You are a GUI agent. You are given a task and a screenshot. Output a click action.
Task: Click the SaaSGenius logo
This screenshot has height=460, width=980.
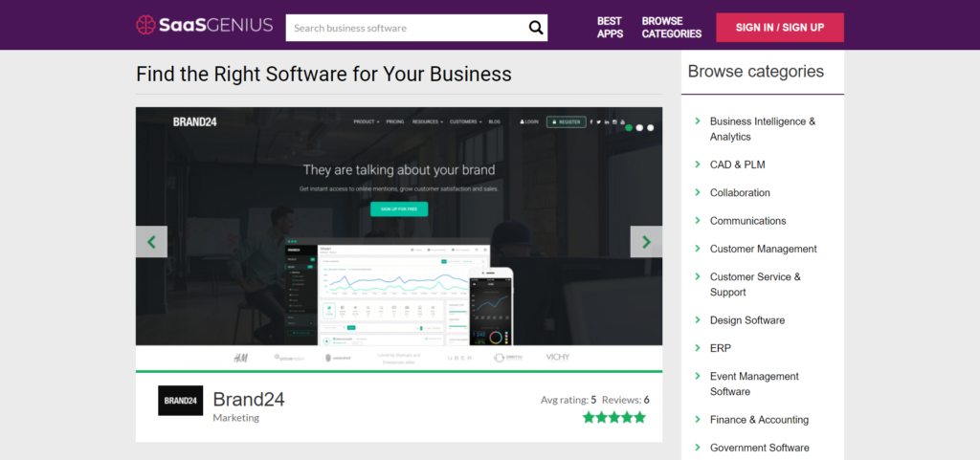(x=204, y=26)
